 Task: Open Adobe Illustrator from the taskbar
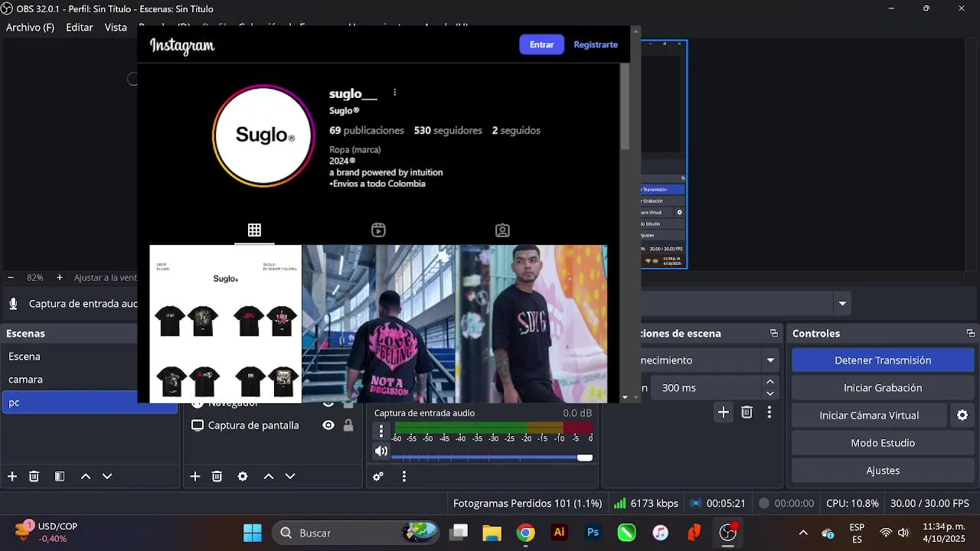click(x=559, y=533)
